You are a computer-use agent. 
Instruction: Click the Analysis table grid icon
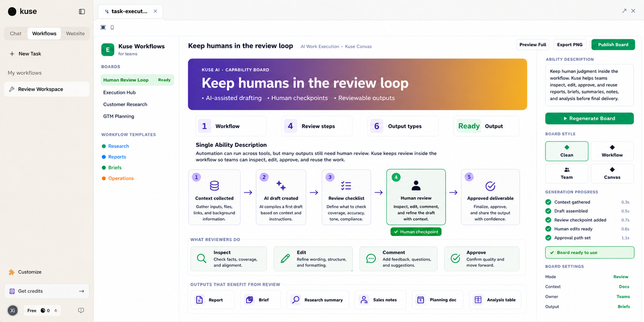(x=478, y=300)
